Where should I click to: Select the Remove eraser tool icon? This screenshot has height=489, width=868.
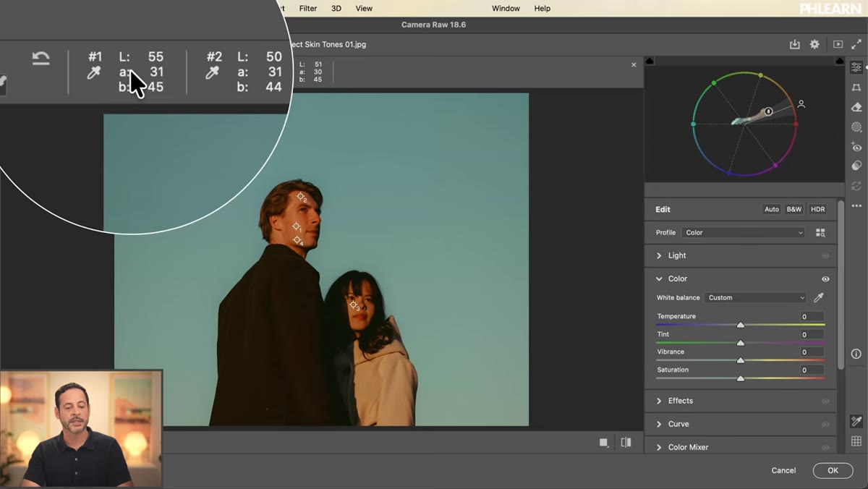pos(856,107)
